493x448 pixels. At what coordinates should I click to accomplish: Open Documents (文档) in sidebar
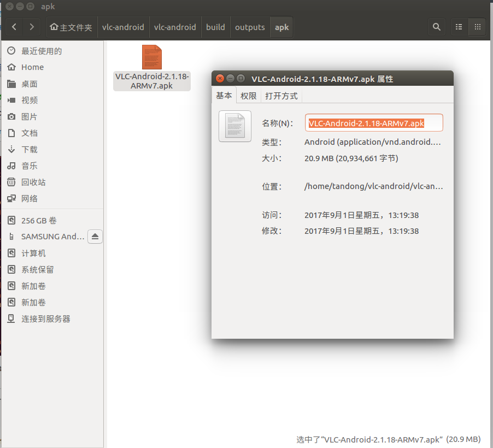click(x=52, y=133)
